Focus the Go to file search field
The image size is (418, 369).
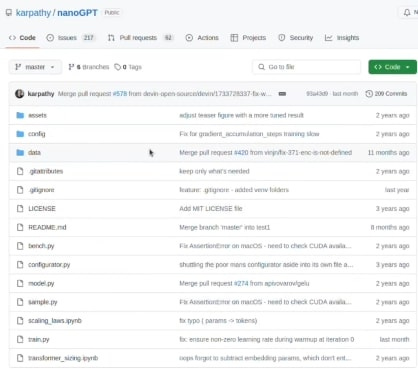pyautogui.click(x=306, y=67)
